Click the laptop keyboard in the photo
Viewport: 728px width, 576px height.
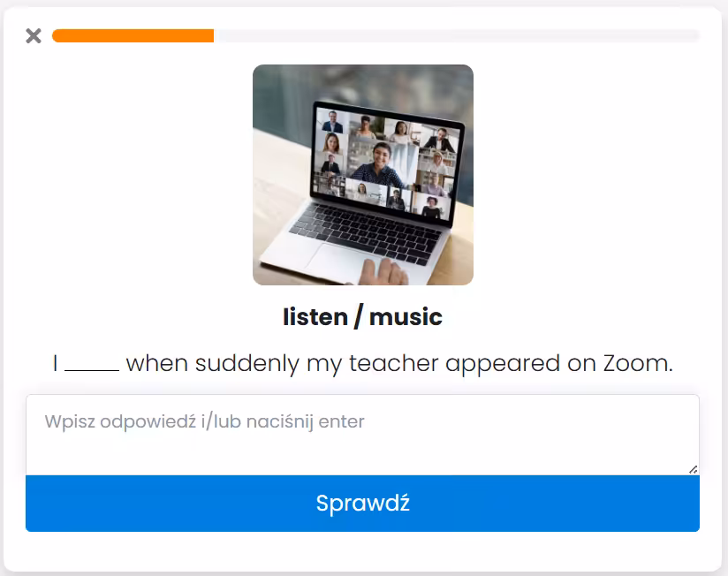(365, 233)
